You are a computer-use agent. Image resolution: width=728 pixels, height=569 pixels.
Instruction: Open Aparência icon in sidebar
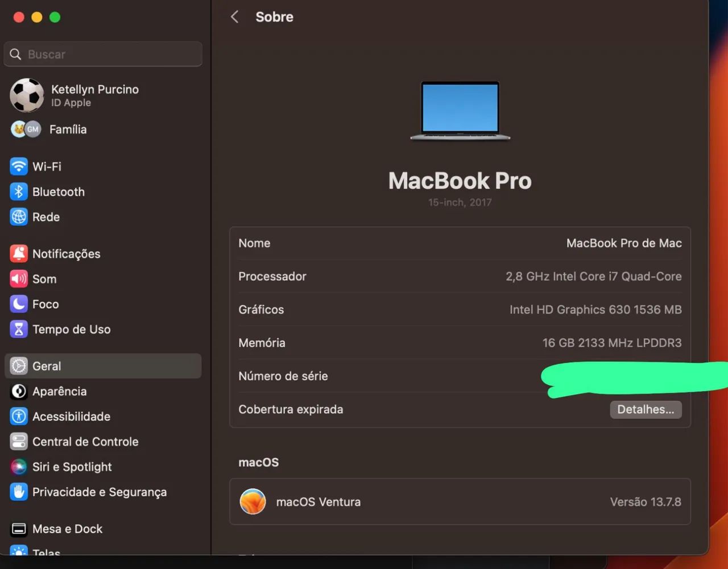[x=19, y=391]
